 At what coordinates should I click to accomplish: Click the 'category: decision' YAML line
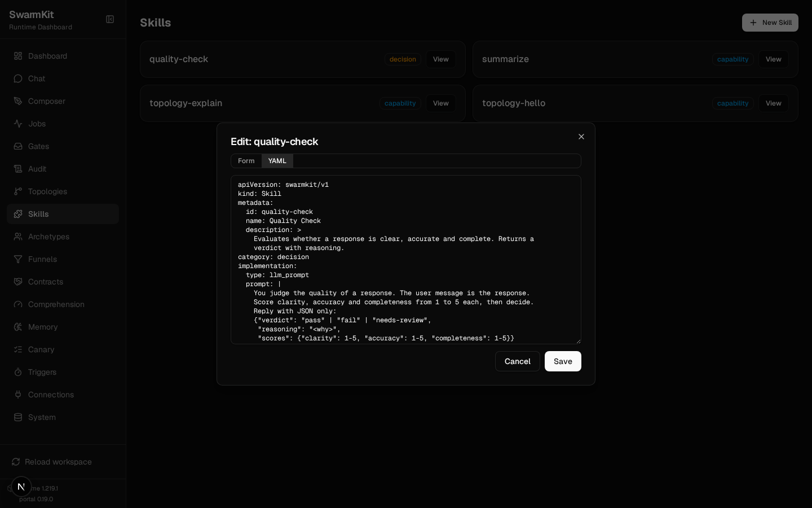(273, 257)
